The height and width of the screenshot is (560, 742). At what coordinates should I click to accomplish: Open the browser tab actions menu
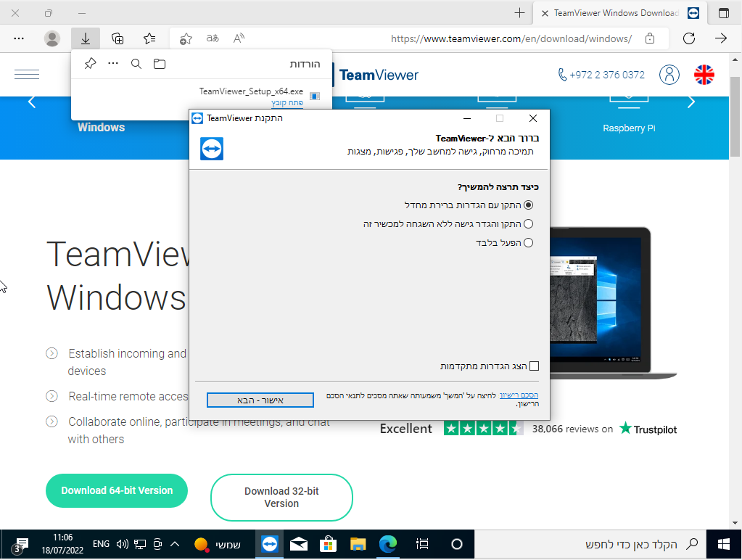tap(724, 13)
